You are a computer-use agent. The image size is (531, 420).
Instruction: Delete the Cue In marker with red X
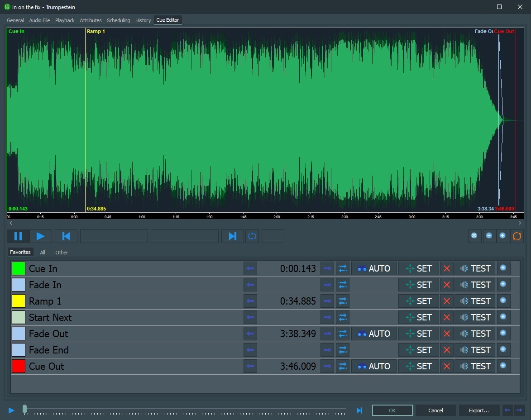point(447,268)
